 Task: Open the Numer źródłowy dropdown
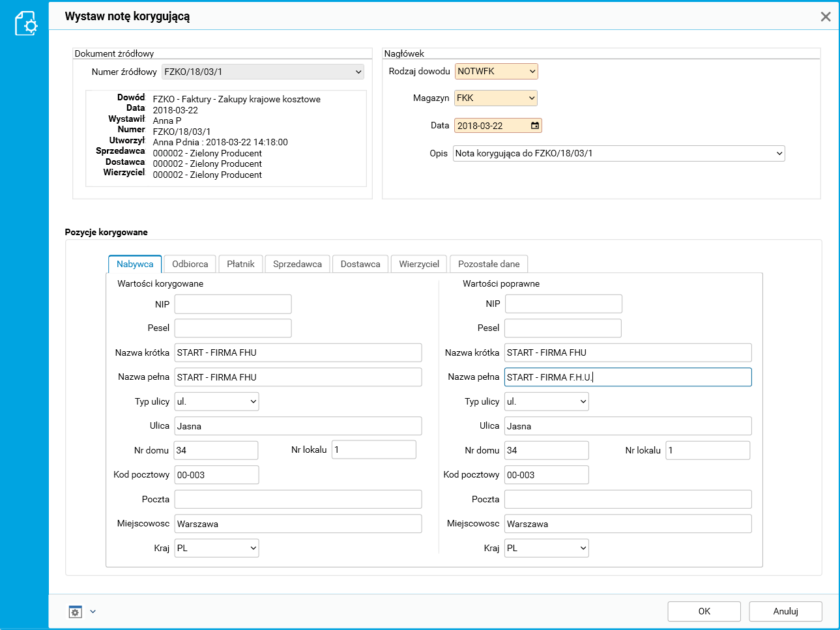pos(358,72)
